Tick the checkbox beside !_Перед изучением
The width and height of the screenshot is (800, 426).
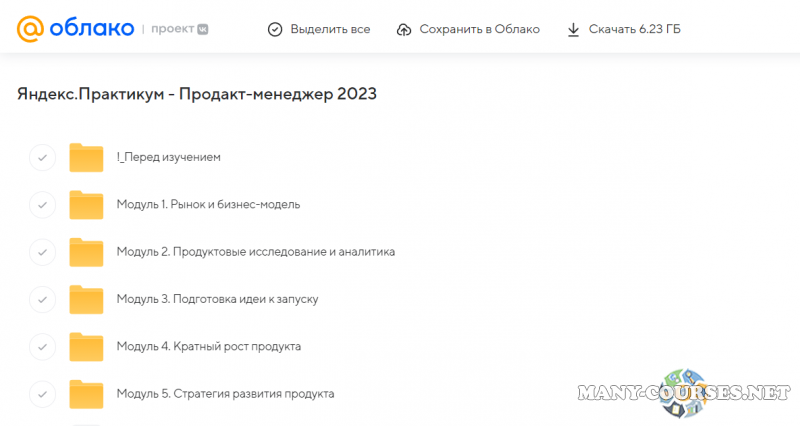click(x=42, y=157)
